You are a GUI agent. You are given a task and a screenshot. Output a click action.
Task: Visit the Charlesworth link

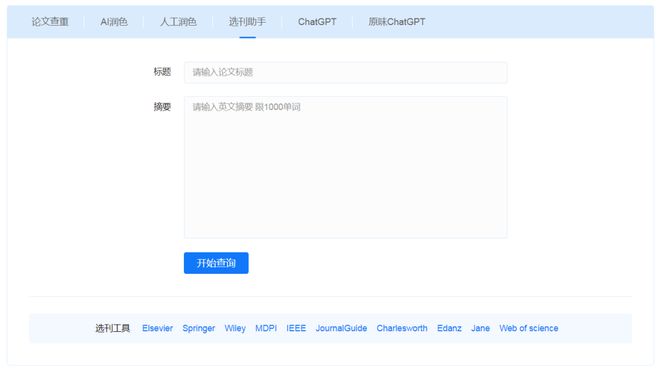point(402,328)
